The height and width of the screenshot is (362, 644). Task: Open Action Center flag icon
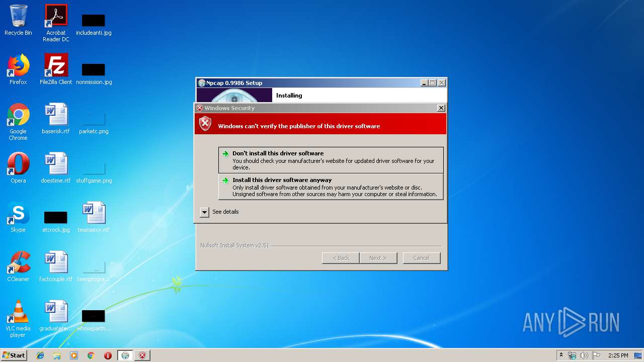[596, 355]
